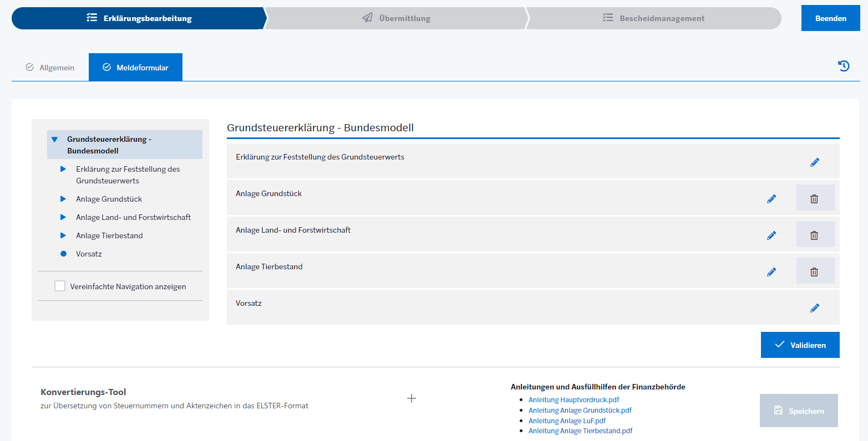Screen dimensions: 868x441
Task: Open the history clock icon
Action: 844,66
